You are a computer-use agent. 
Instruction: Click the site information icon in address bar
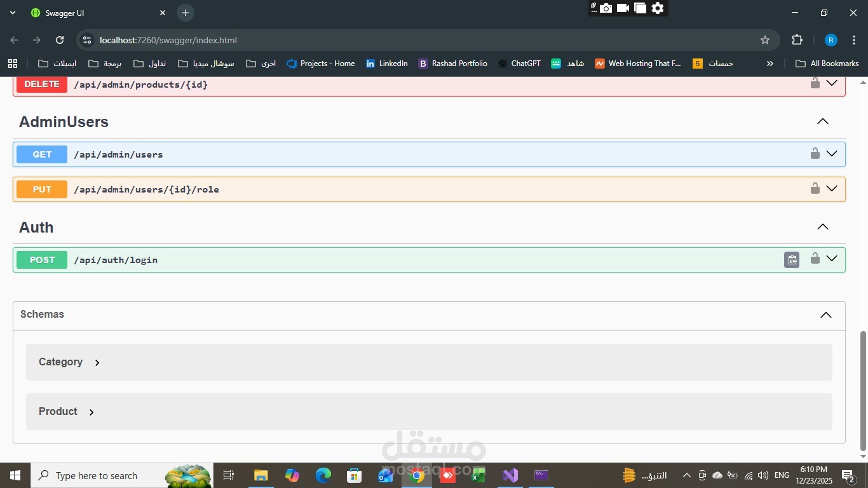[x=88, y=40]
